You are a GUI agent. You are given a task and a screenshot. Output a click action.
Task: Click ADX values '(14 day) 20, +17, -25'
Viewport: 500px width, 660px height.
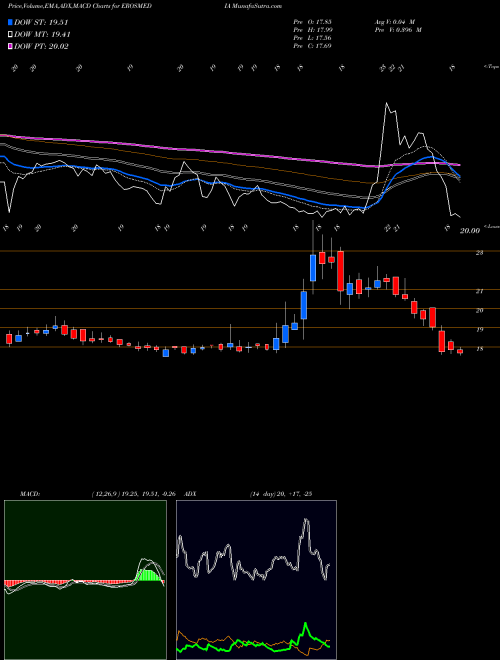280,494
